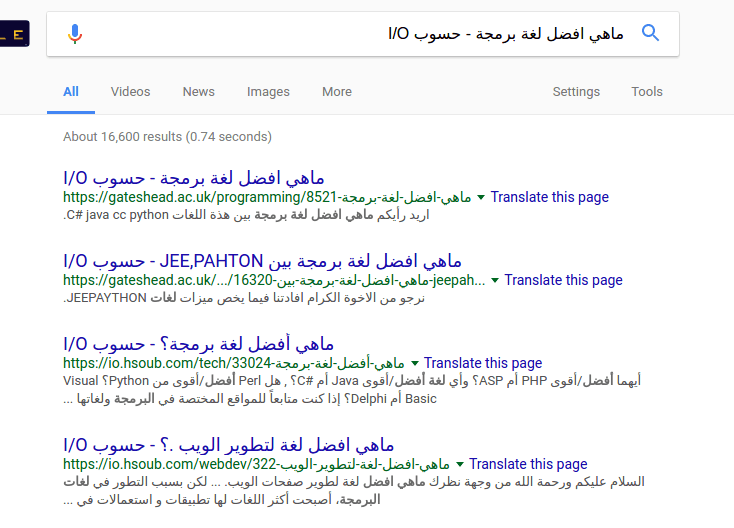Click inside the search query text field
This screenshot has width=734, height=528.
tap(360, 34)
